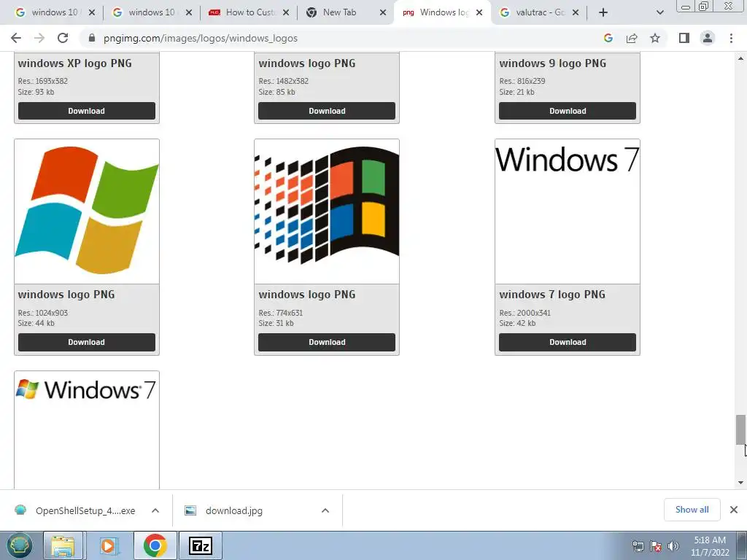Reload the pngimg page
The image size is (747, 560).
click(63, 38)
